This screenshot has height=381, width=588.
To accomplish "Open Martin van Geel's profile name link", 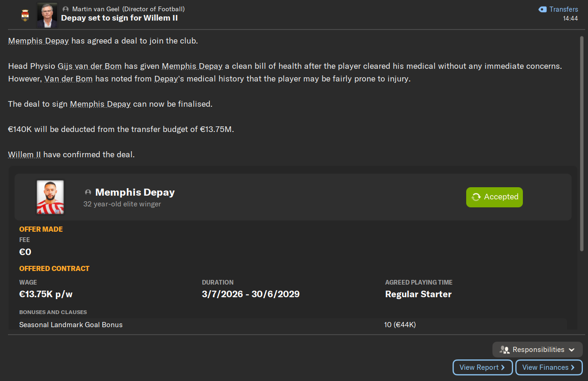I will [95, 9].
